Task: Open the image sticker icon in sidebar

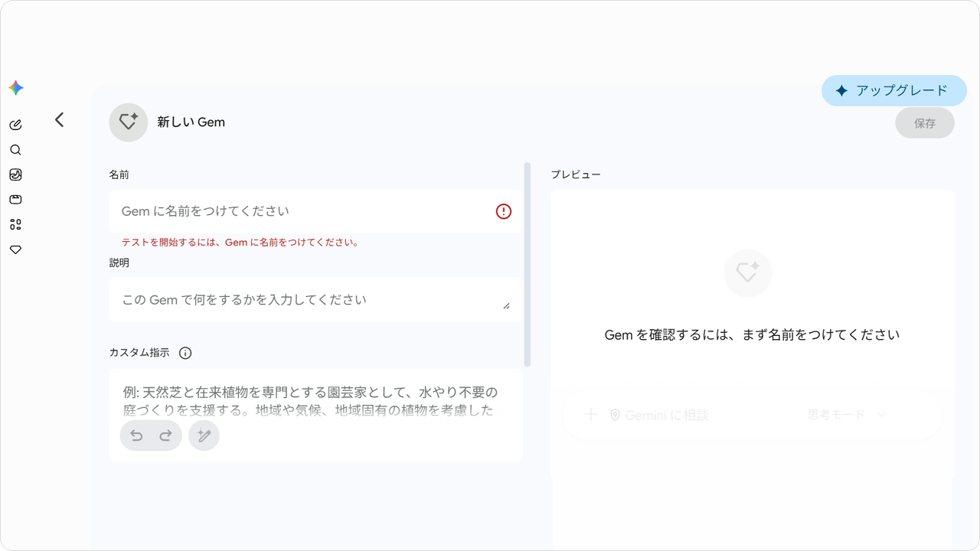Action: point(15,174)
